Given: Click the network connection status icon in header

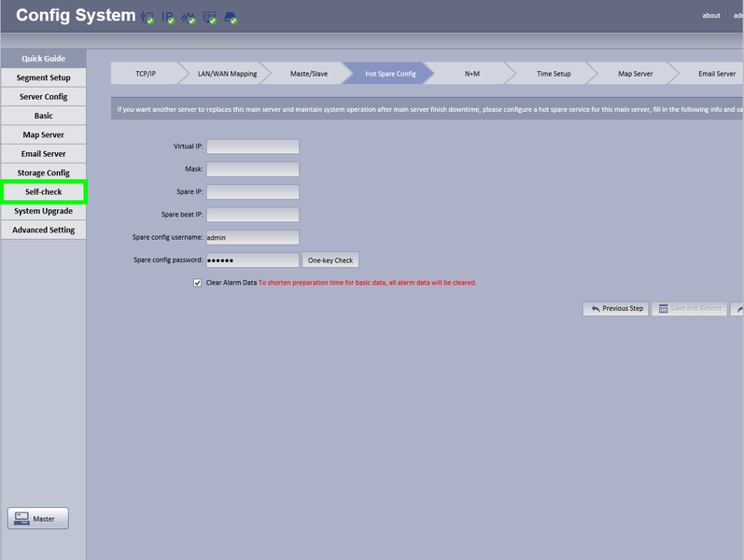Looking at the screenshot, I should point(147,18).
